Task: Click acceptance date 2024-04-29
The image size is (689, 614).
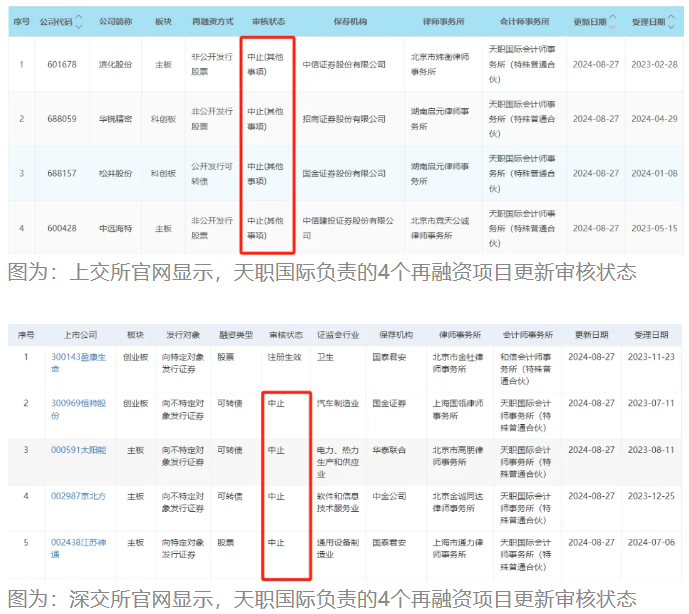Action: [x=654, y=119]
